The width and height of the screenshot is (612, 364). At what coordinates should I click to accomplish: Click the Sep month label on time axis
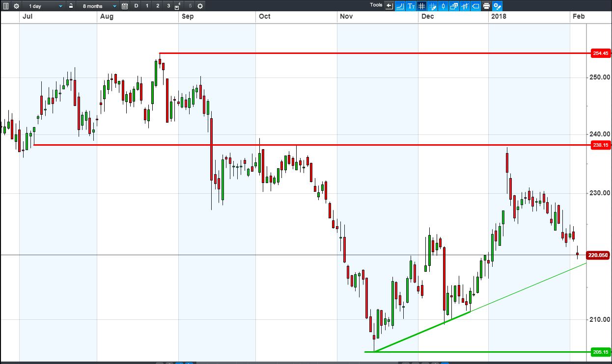point(188,16)
